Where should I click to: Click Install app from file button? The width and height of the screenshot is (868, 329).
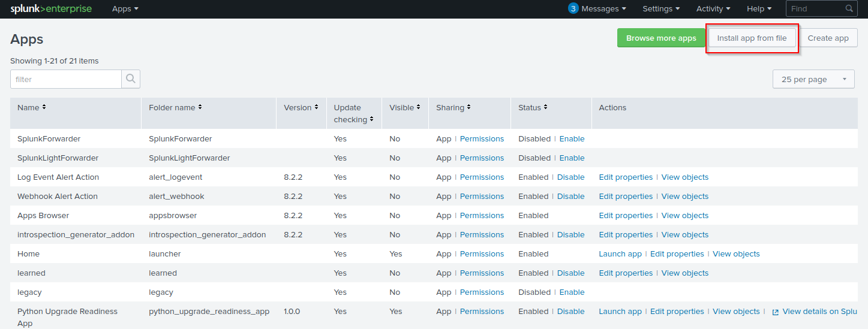pyautogui.click(x=752, y=38)
